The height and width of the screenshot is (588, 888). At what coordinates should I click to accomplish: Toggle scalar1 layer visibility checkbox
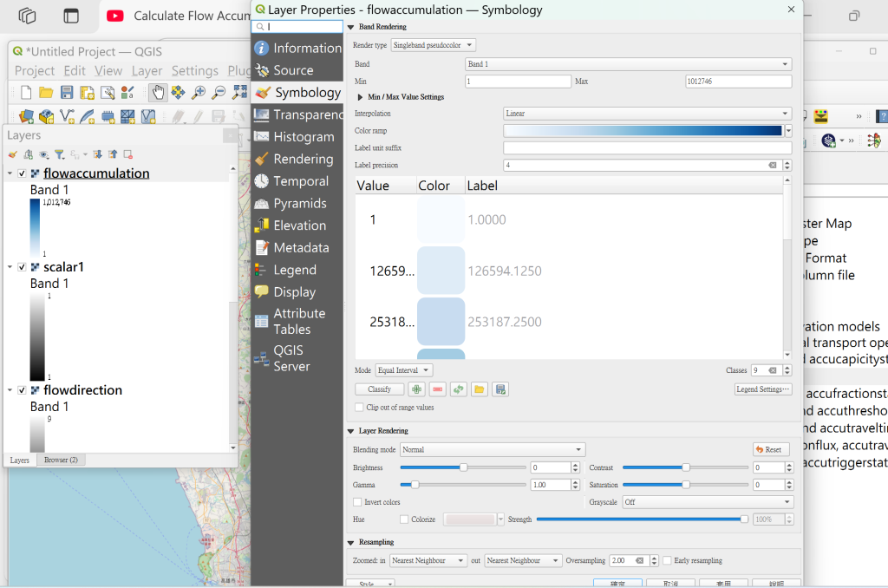pos(22,267)
